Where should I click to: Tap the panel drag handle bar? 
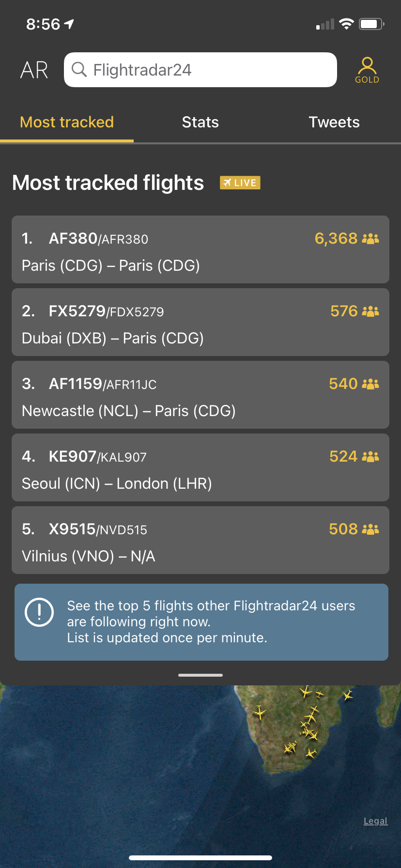pos(200,675)
